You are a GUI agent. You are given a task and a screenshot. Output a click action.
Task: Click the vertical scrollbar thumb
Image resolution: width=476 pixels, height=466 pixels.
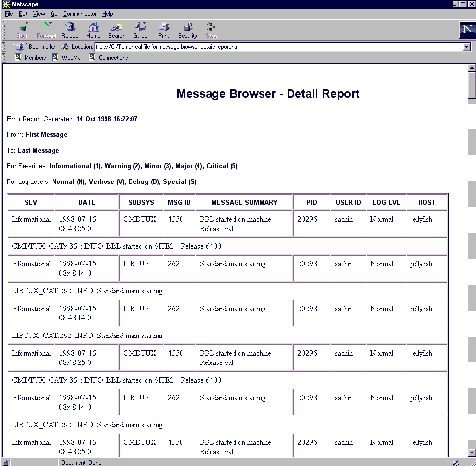click(472, 85)
